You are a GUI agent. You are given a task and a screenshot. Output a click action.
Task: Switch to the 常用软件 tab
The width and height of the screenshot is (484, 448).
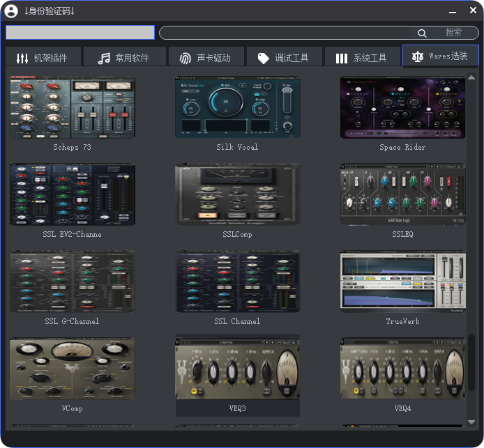[125, 56]
